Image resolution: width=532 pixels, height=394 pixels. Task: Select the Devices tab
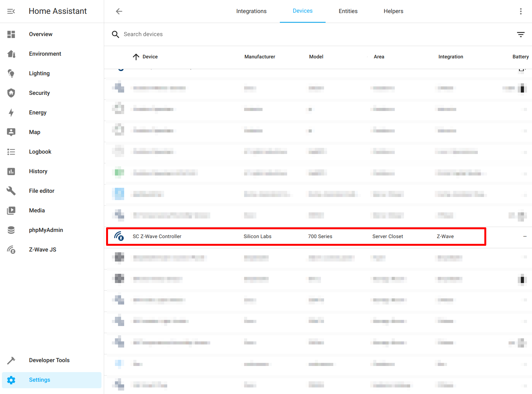pos(303,11)
